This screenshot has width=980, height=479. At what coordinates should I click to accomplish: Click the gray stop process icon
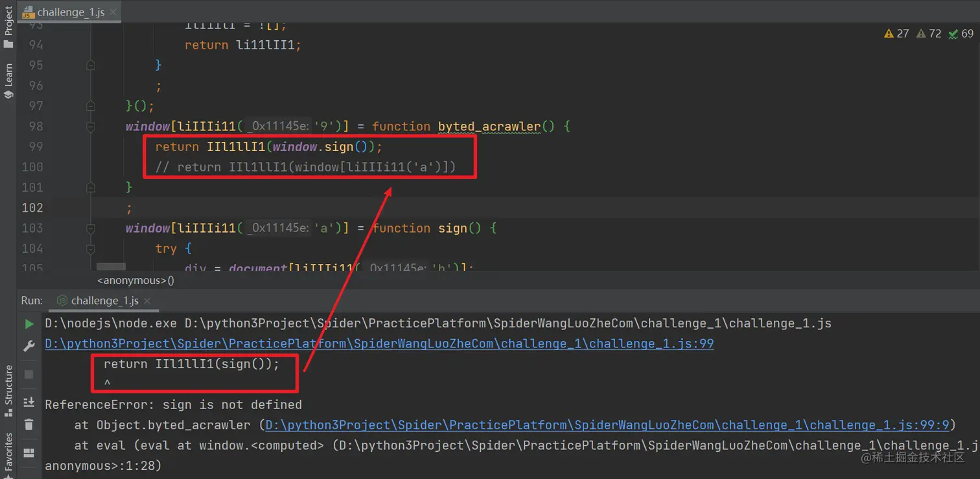click(29, 374)
